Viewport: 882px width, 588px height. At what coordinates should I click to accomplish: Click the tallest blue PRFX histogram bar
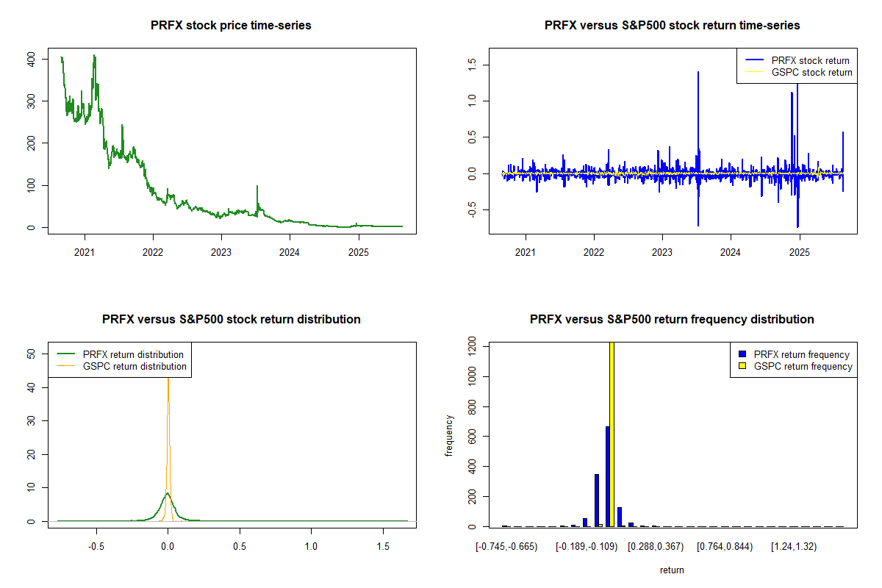[607, 476]
